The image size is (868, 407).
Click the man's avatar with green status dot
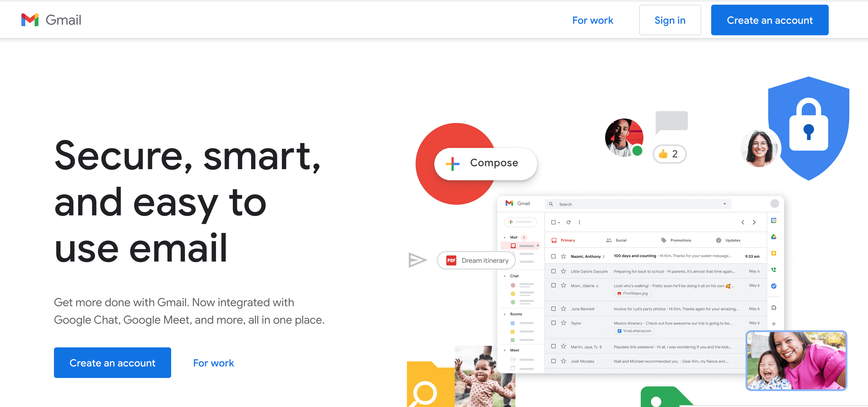point(624,138)
